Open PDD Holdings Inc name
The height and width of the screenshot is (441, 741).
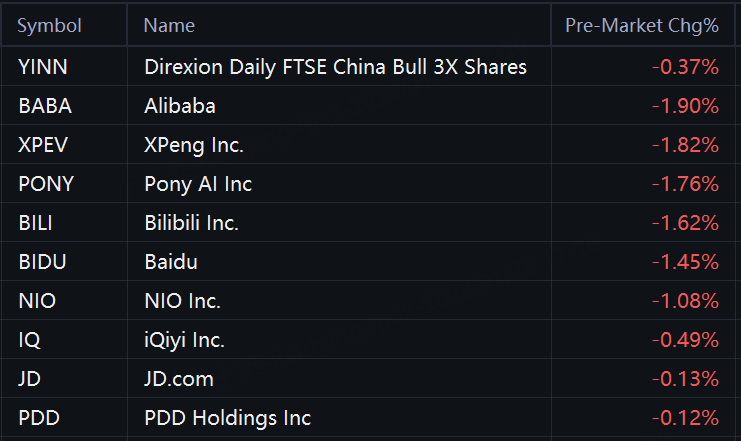click(227, 418)
